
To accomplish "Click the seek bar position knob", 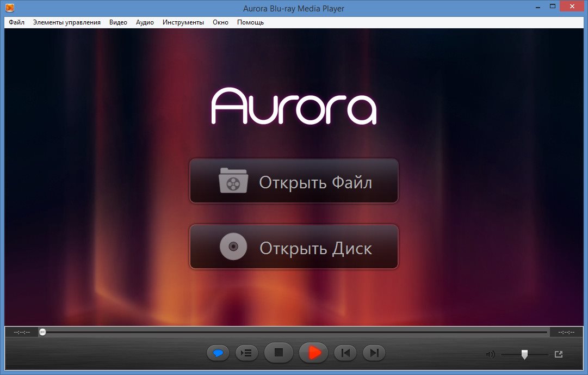I will tap(42, 332).
